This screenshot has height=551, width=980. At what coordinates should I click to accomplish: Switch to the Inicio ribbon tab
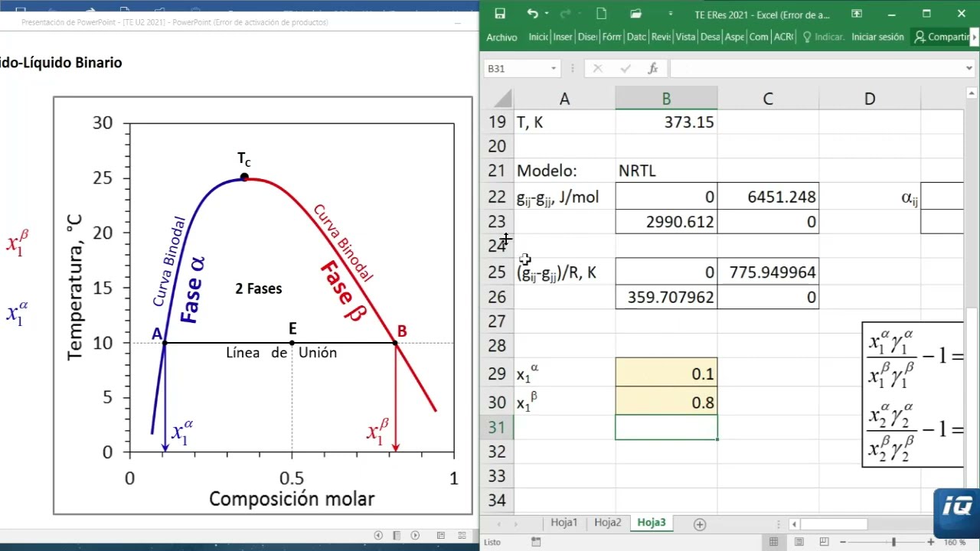538,37
